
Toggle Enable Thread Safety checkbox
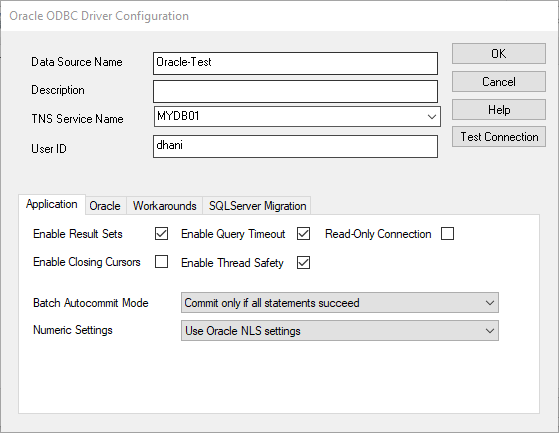pyautogui.click(x=303, y=263)
